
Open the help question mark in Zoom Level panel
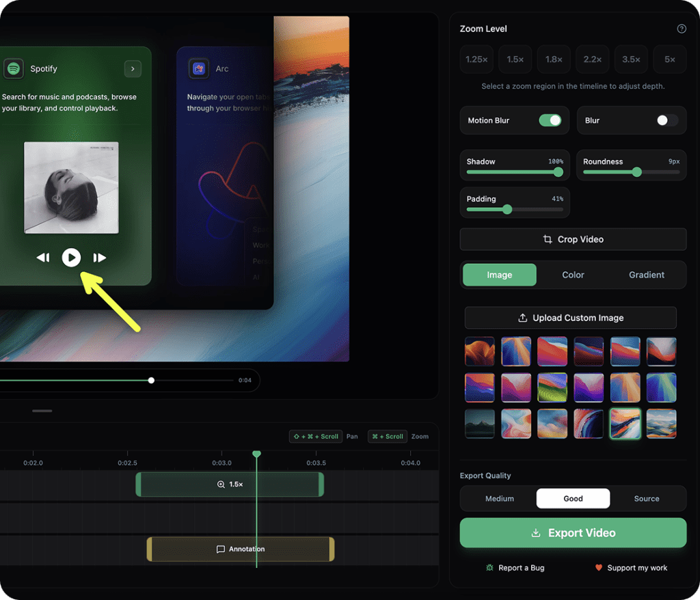(x=681, y=29)
